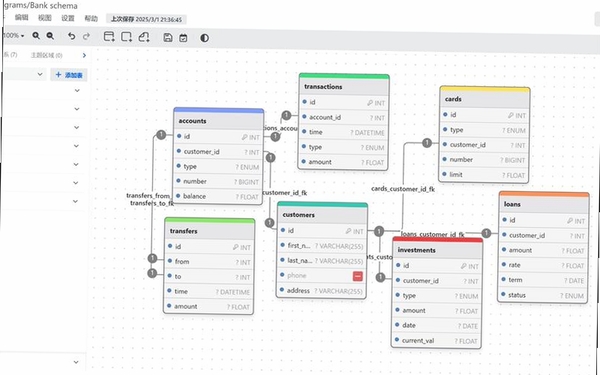The image size is (600, 375).
Task: Click the address field in customers table
Action: click(321, 291)
